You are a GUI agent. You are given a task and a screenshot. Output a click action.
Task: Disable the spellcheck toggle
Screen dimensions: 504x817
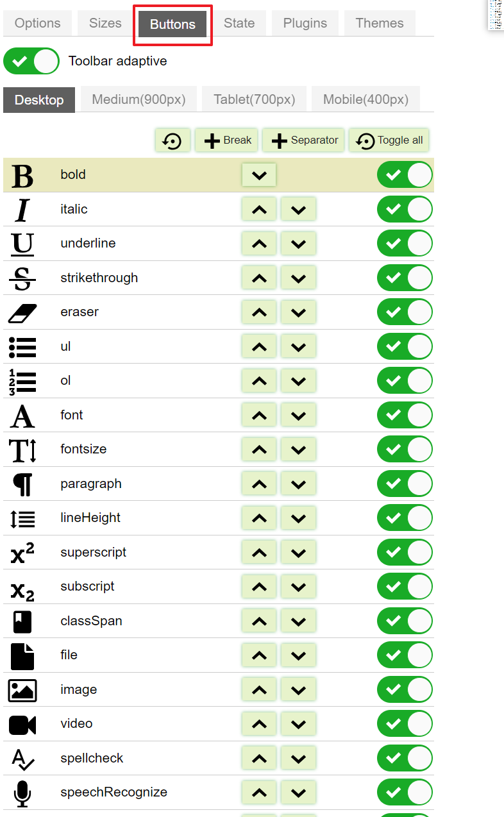(405, 757)
